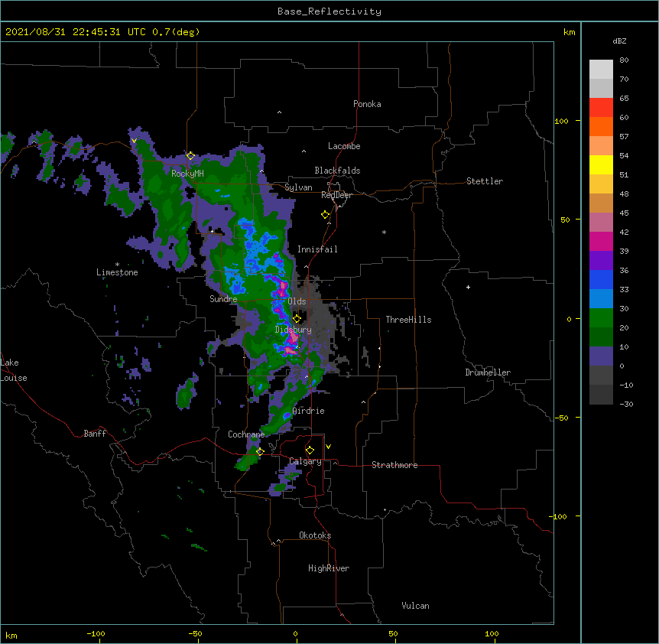Click the blue 36 dBZ legend swatch
The image size is (659, 644).
[601, 279]
